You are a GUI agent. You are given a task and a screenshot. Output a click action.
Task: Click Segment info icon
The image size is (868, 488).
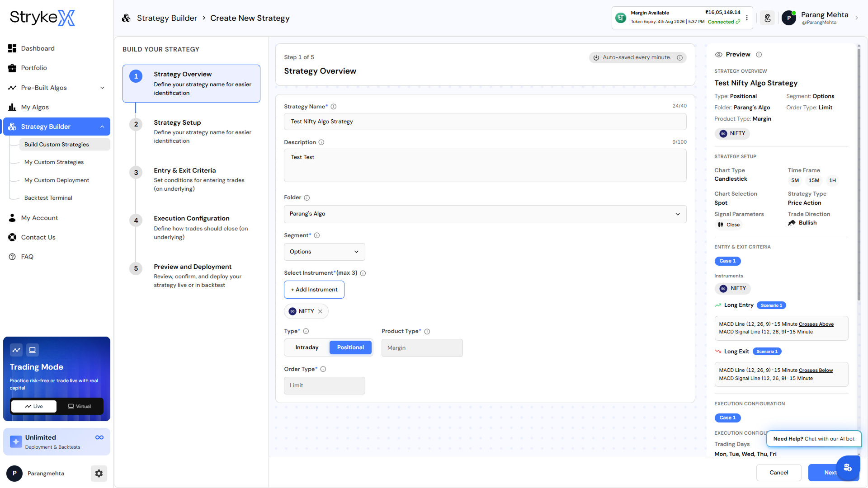[x=317, y=235]
